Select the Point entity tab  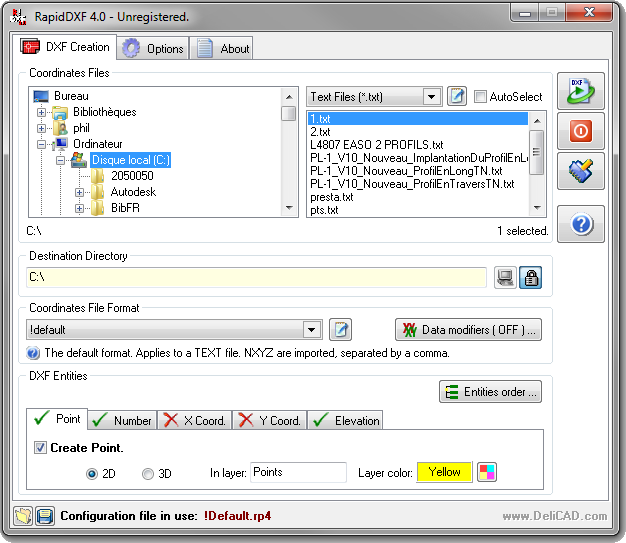pos(57,419)
